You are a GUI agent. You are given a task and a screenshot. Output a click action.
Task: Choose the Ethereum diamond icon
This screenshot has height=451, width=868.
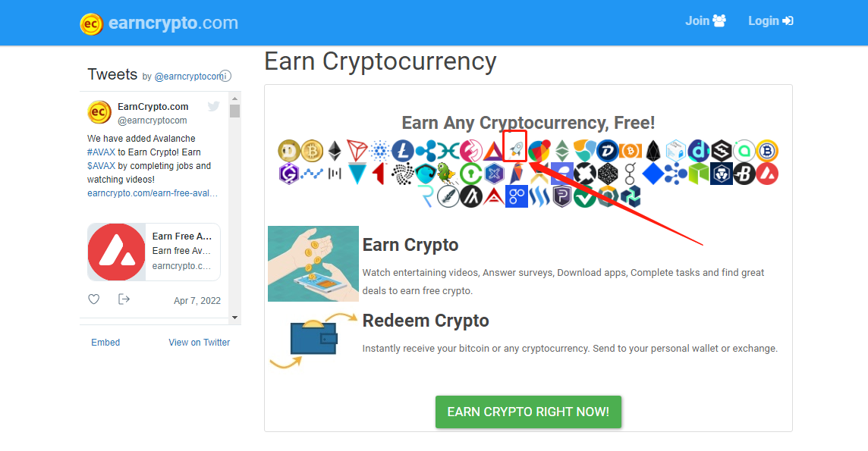point(335,151)
